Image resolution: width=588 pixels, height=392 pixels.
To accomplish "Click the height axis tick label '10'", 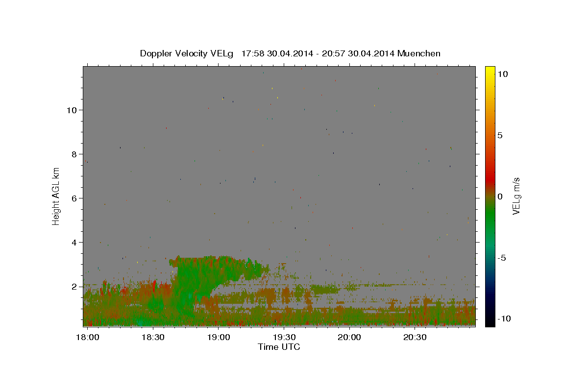I will point(72,110).
